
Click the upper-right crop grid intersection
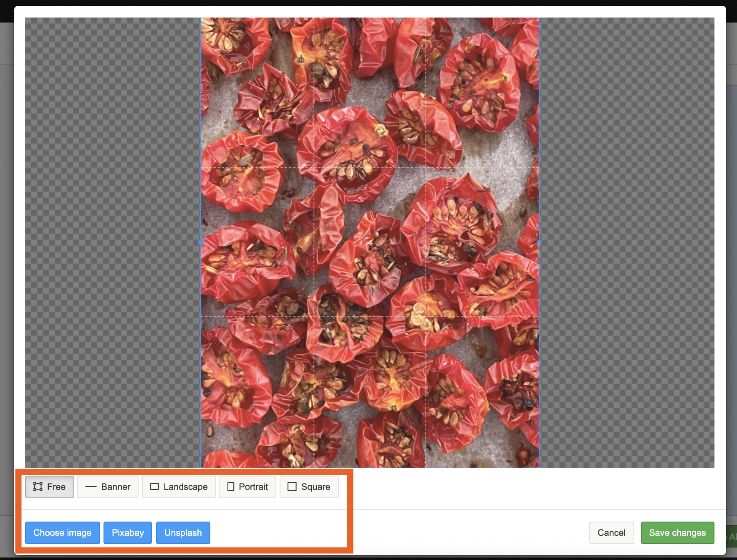(426, 167)
